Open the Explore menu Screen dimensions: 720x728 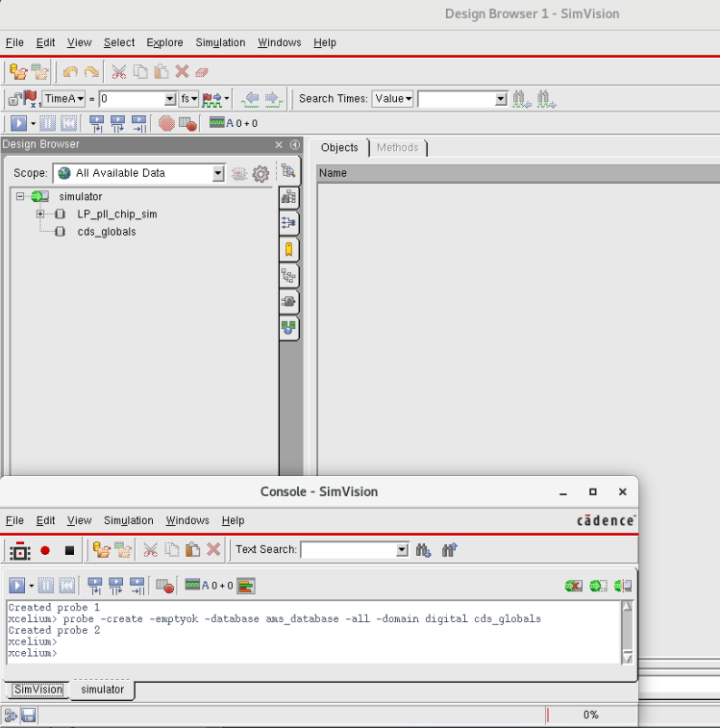tap(164, 42)
